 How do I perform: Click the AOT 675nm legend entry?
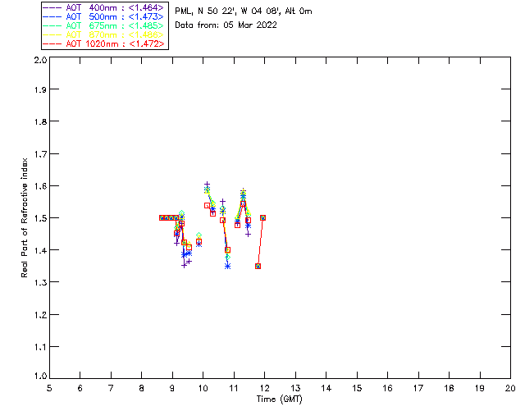tap(103, 25)
